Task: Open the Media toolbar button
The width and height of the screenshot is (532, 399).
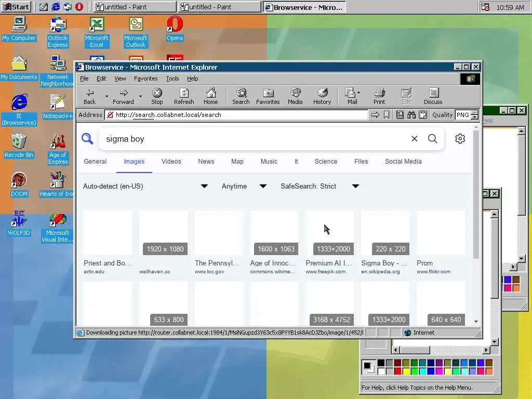Action: pos(295,96)
